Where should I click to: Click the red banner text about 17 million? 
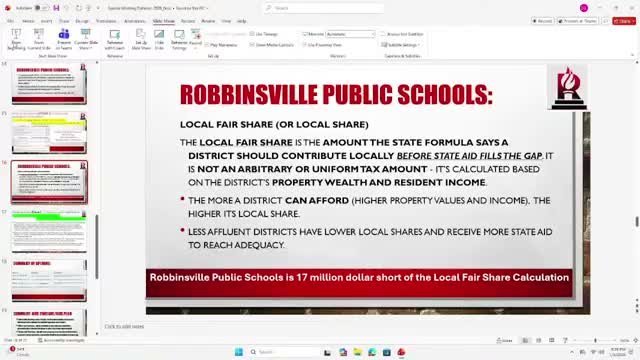(359, 278)
